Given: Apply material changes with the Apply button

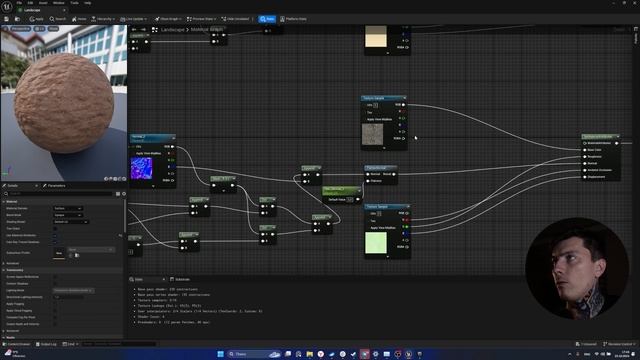Looking at the screenshot, I should 36,19.
